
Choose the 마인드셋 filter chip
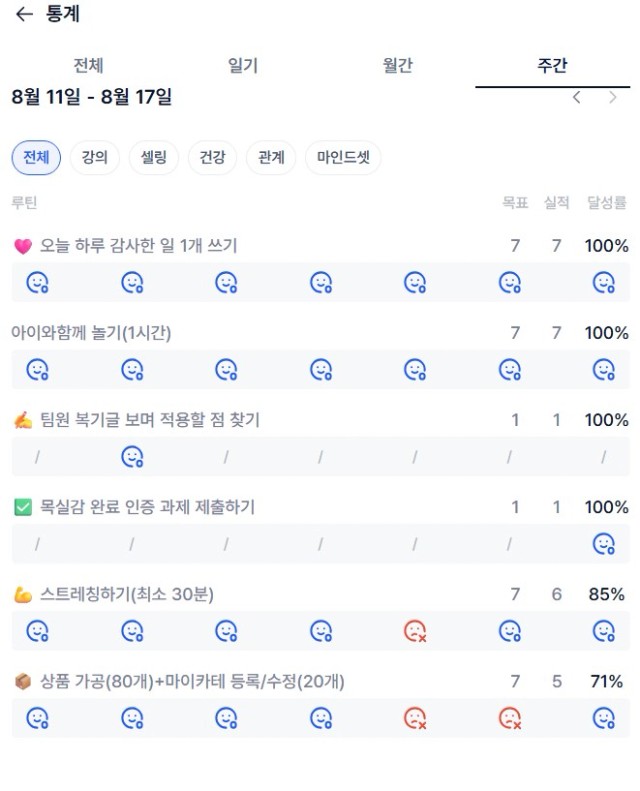point(343,157)
